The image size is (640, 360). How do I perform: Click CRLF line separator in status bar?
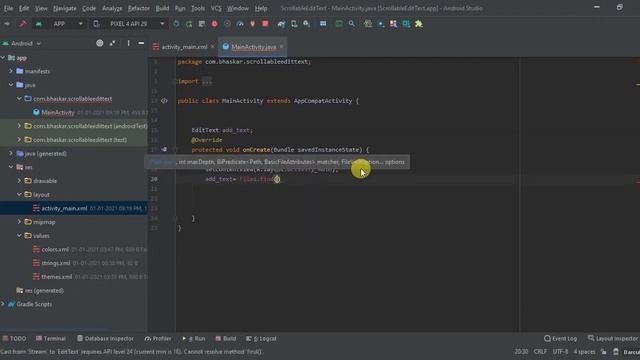[540, 352]
